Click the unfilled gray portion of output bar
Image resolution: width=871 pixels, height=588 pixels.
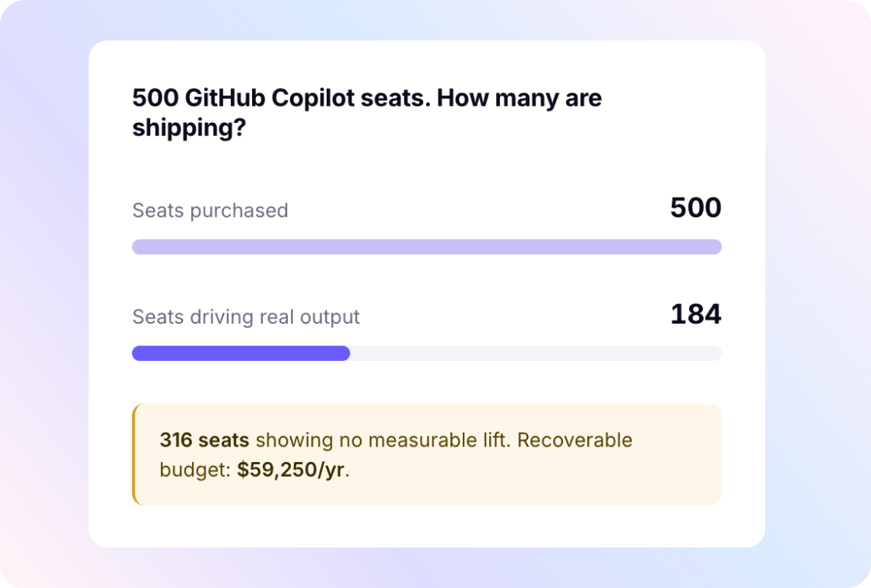[536, 353]
